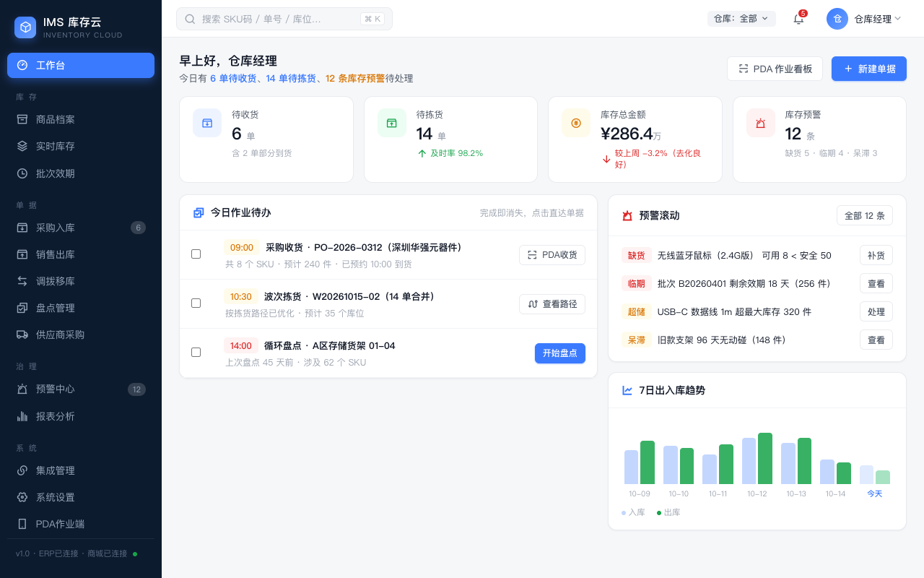Viewport: 924px width, 578px height.
Task: Open the PDA 作业看板 button
Action: (775, 69)
